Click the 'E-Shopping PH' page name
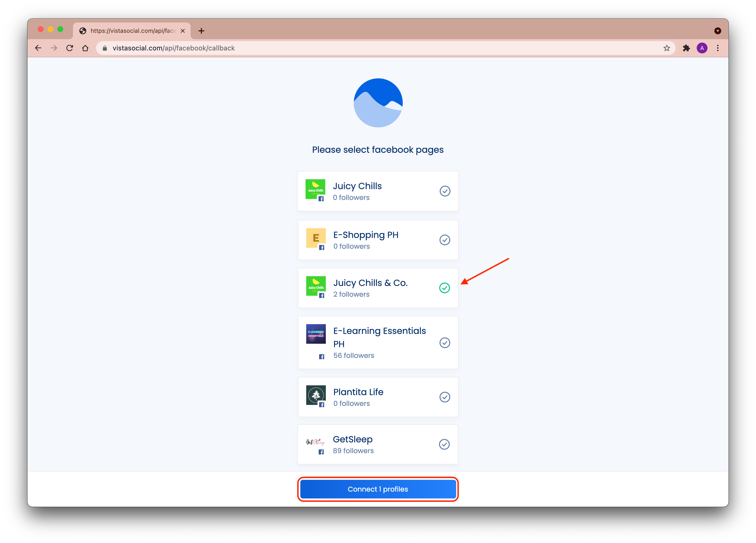The image size is (756, 543). click(366, 235)
